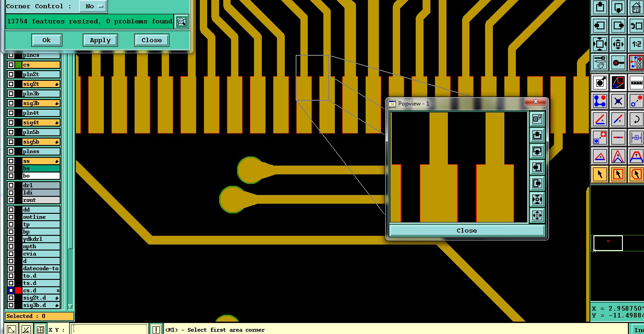Click the resize result viewer icon
644x334 pixels.
tap(182, 22)
